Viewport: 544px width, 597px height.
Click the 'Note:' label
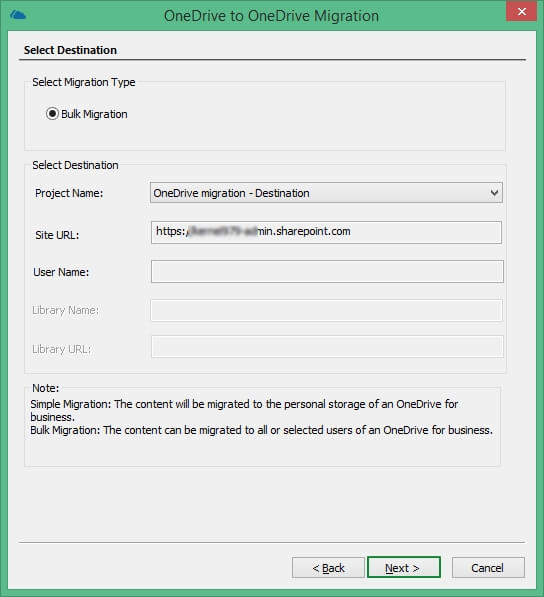coord(46,388)
